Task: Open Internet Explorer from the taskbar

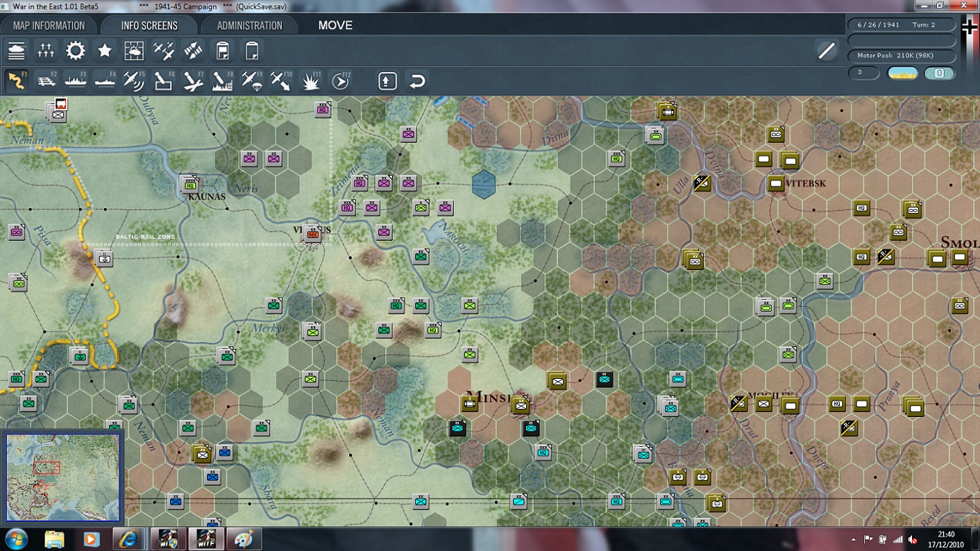Action: [x=128, y=539]
